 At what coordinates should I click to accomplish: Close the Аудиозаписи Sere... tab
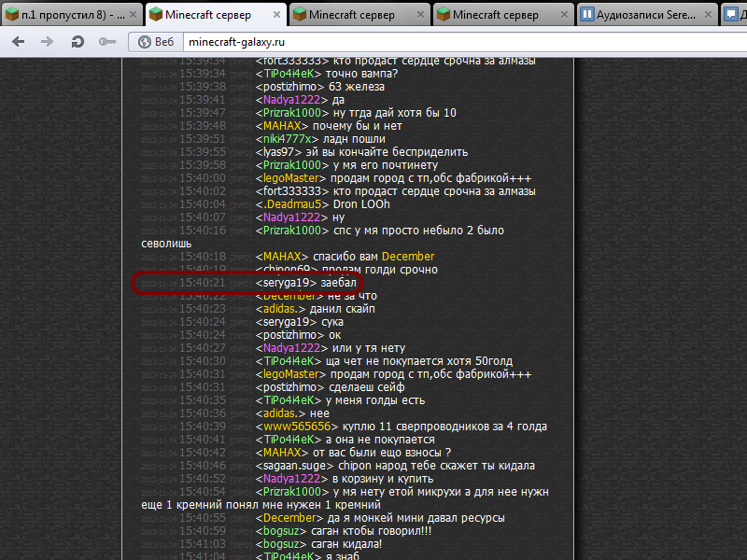[708, 15]
